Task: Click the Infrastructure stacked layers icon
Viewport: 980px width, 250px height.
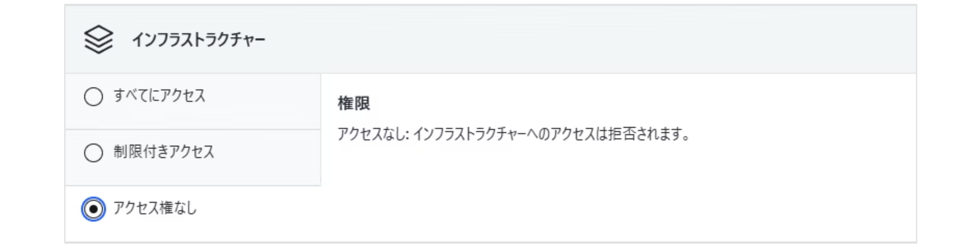Action: point(98,40)
